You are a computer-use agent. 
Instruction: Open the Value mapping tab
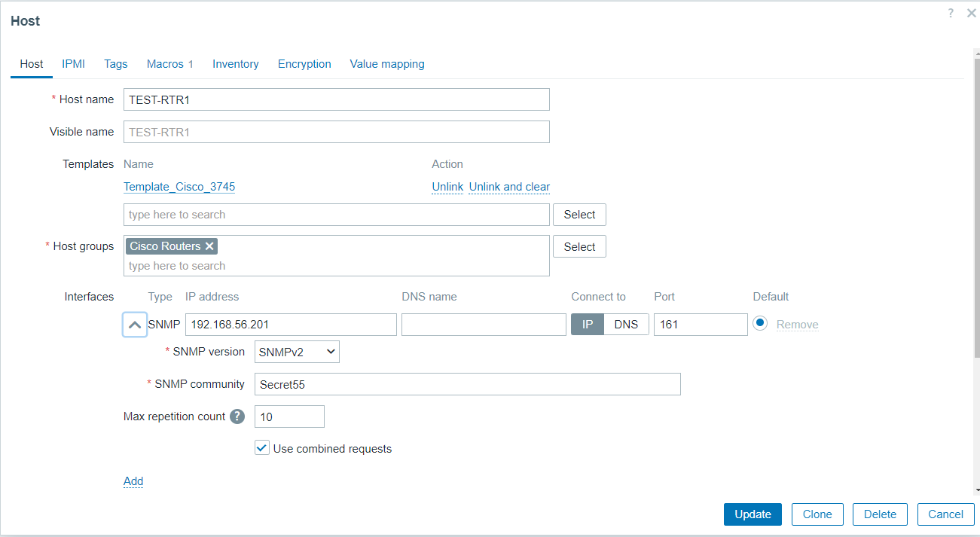coord(387,64)
